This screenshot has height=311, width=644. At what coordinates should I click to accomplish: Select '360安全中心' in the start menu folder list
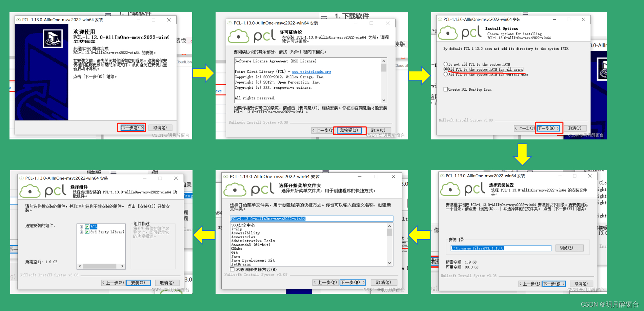click(x=243, y=225)
